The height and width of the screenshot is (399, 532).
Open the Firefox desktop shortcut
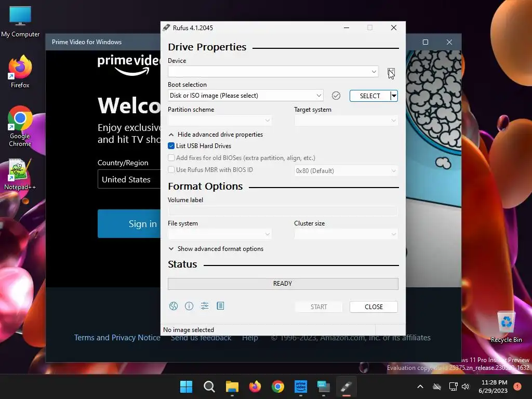20,72
